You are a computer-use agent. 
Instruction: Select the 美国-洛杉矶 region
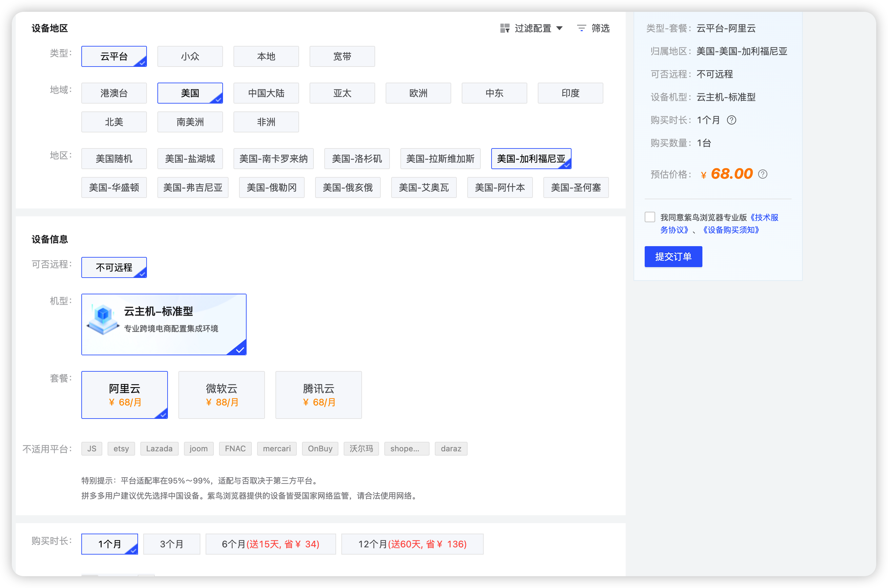click(356, 158)
